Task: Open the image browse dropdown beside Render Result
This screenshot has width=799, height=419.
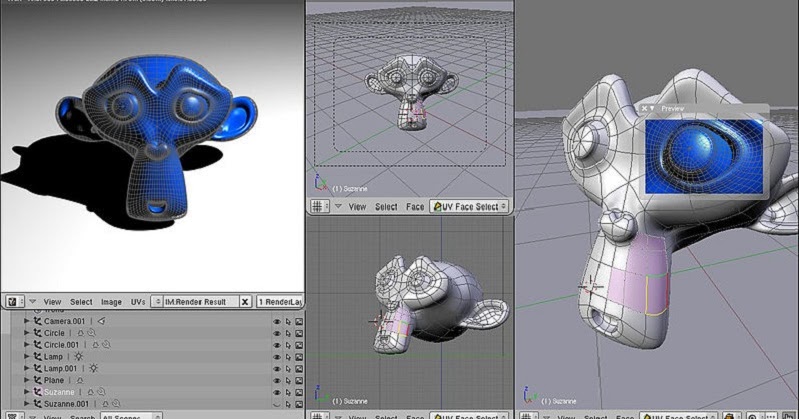Action: (x=157, y=302)
